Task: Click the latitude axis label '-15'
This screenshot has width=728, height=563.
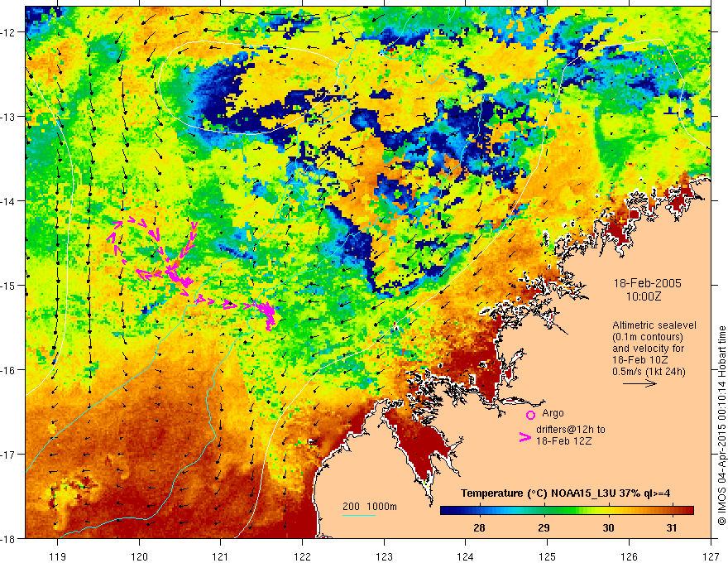Action: [9, 286]
